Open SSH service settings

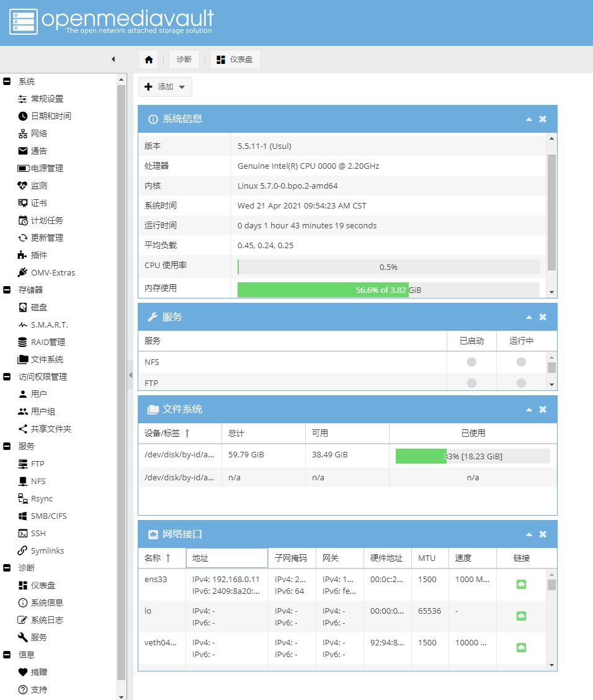tap(38, 533)
